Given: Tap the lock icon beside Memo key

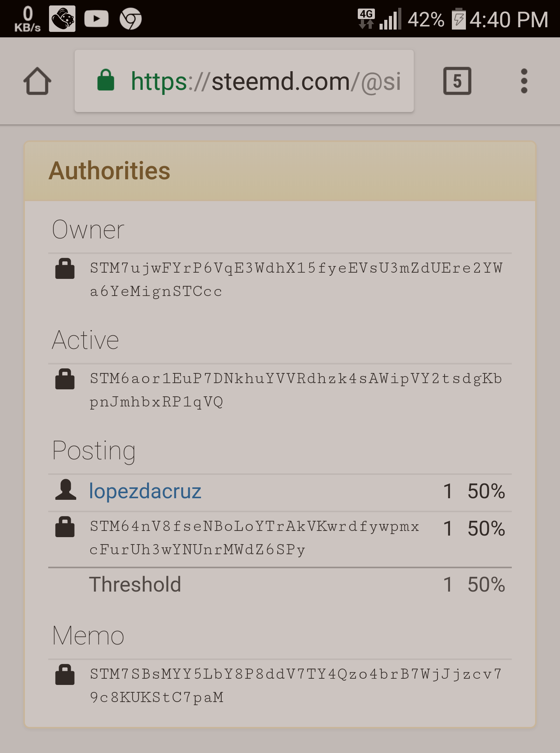Looking at the screenshot, I should 65,675.
